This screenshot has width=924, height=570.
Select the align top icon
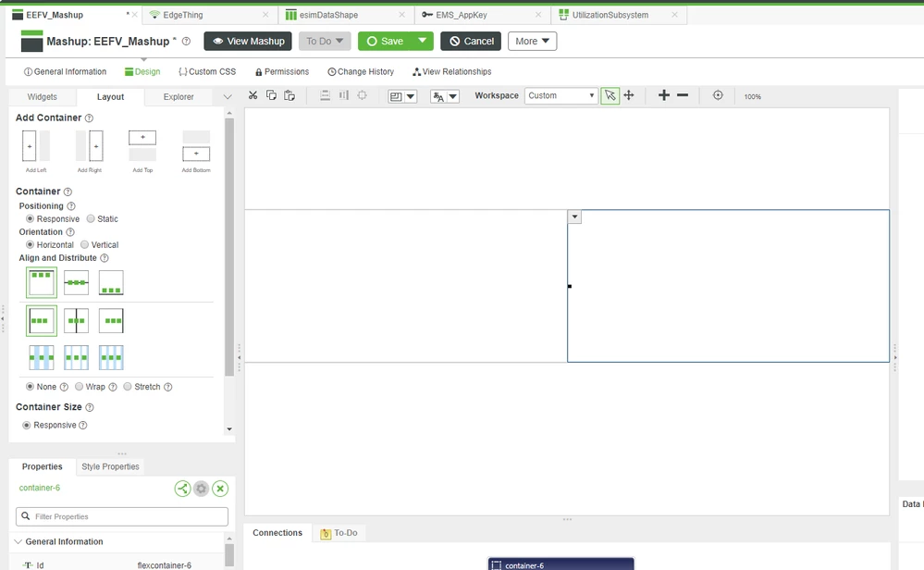(x=42, y=282)
